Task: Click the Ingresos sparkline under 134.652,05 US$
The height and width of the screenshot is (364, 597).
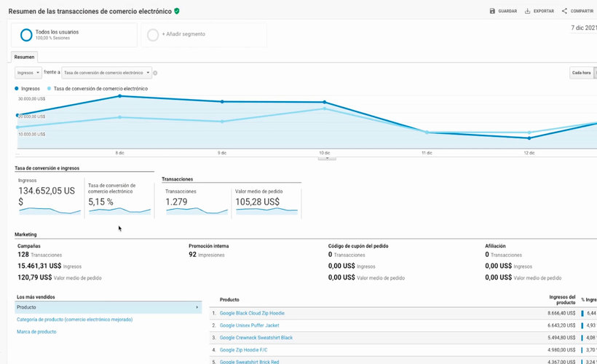Action: 50,211
